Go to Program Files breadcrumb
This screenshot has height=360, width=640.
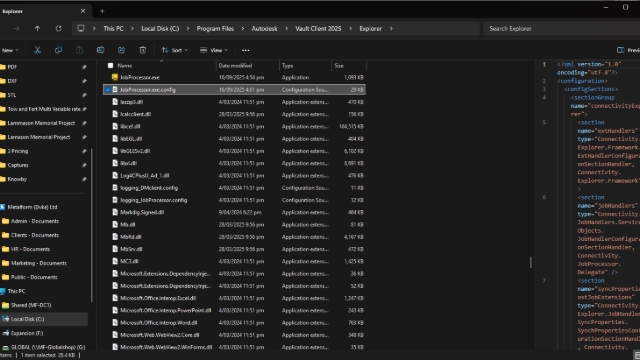point(215,29)
